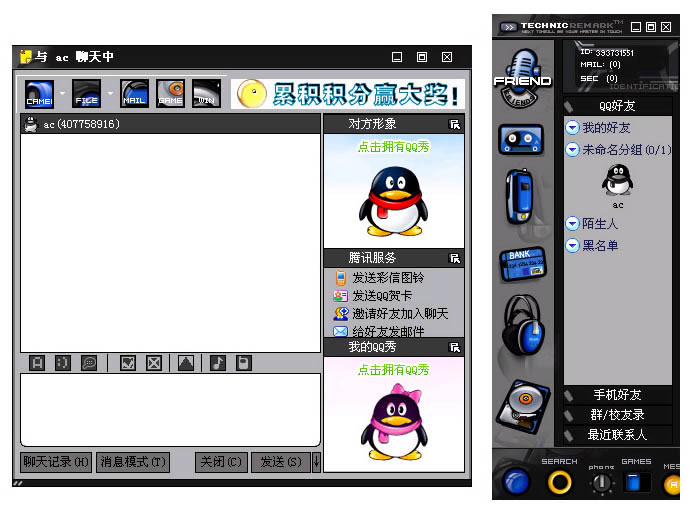Click 点击拥有QQ秀 link in 我的QQ秀 panel
This screenshot has width=695, height=517.
pos(394,369)
